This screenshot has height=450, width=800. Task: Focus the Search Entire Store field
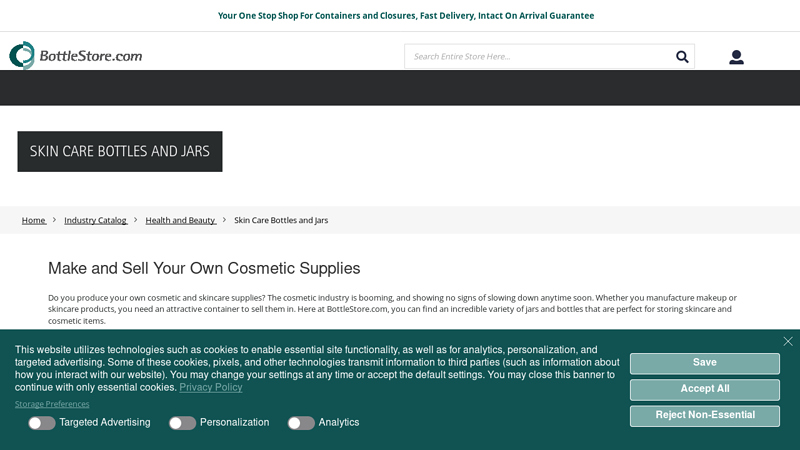[x=540, y=57]
